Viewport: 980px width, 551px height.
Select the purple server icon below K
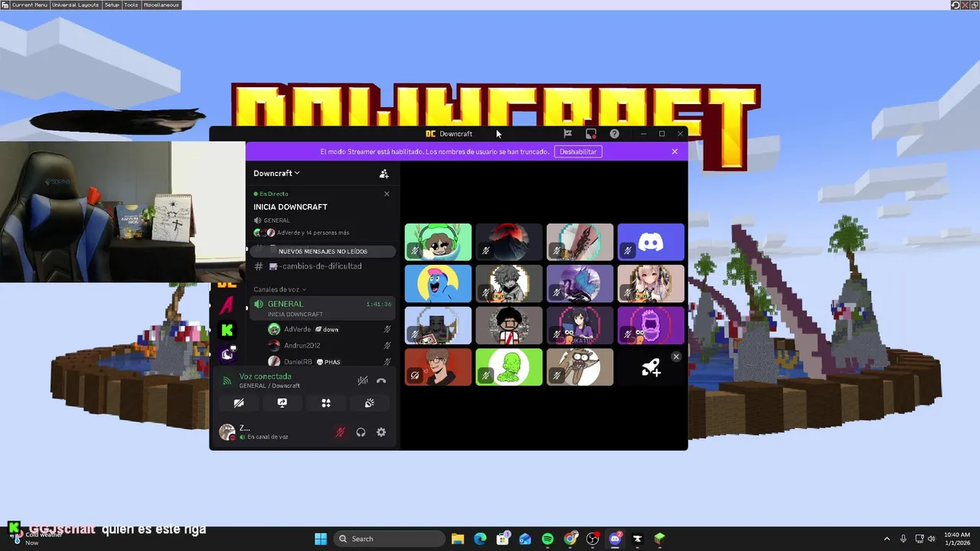[227, 354]
